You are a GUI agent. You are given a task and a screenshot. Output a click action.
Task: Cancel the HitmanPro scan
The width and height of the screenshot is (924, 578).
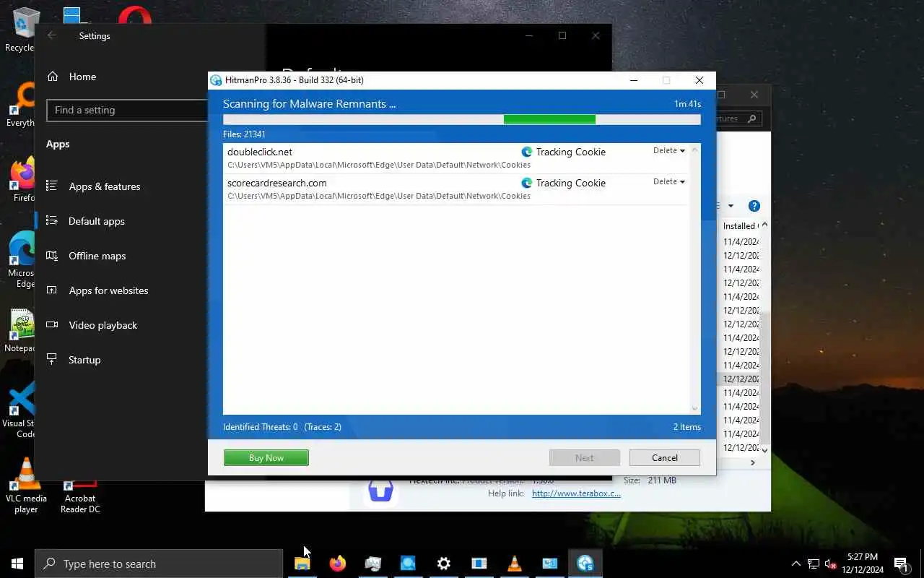[x=665, y=457]
